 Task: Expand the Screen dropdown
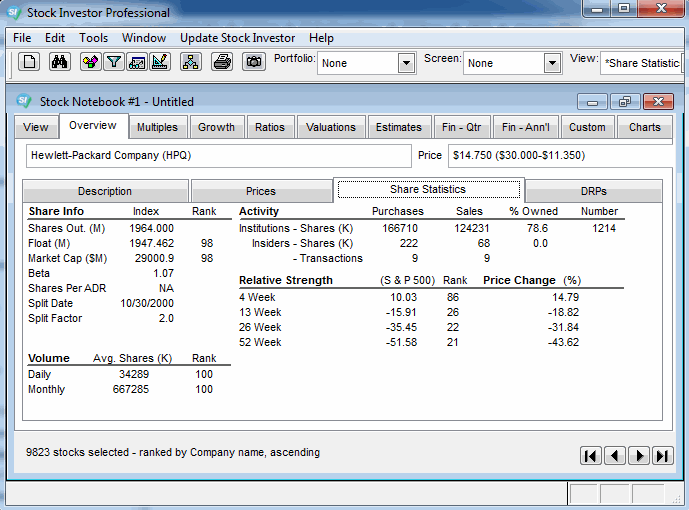[552, 63]
